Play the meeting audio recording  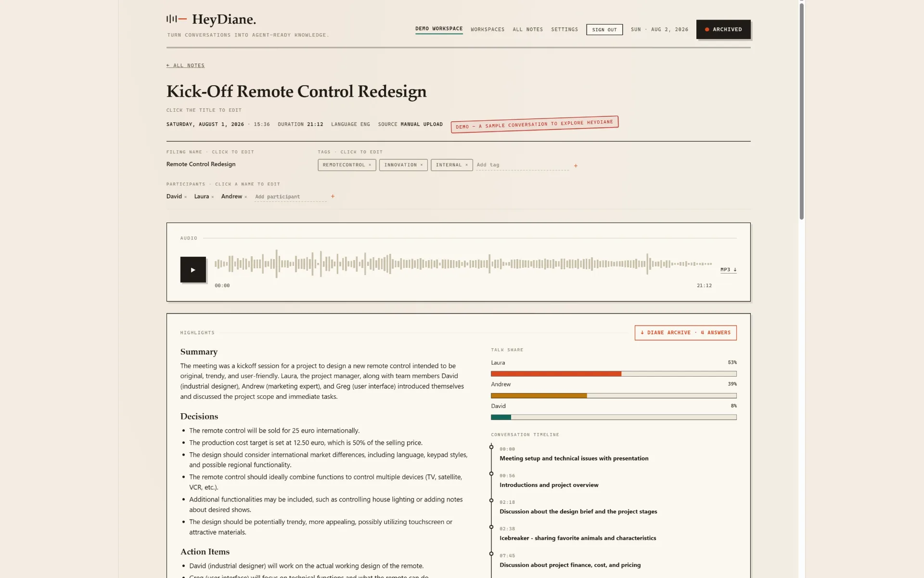point(193,270)
